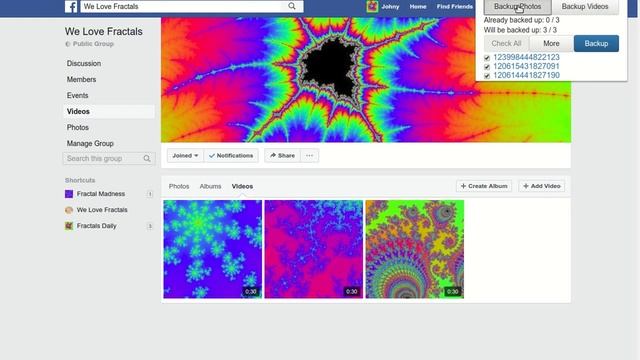
Task: Click the More button in backup panel
Action: tap(551, 43)
